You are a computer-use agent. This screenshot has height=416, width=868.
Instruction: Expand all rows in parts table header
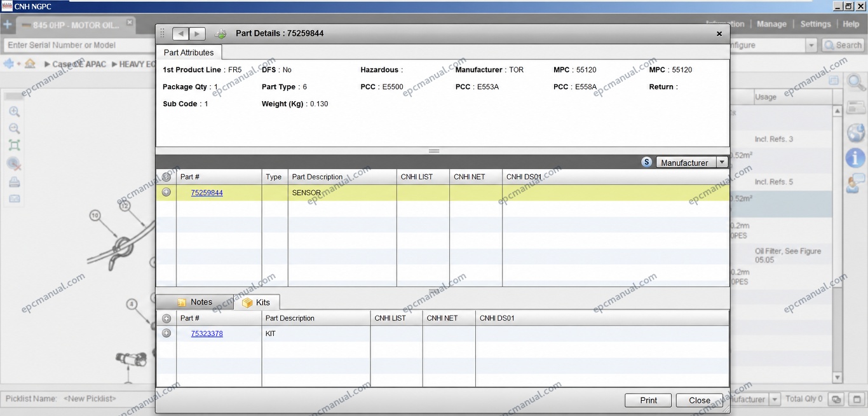(x=166, y=177)
